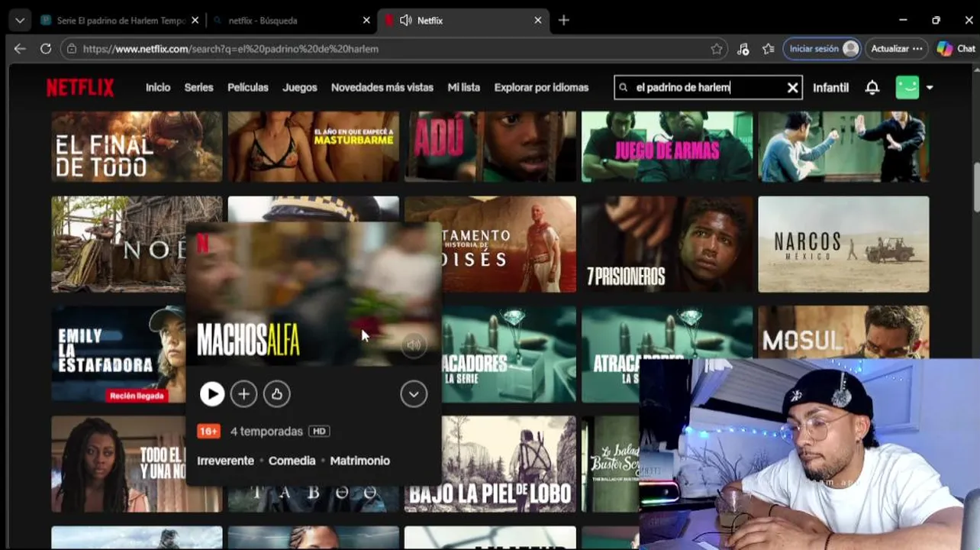This screenshot has width=980, height=550.
Task: Open Explorar por idiomas
Action: click(x=541, y=88)
